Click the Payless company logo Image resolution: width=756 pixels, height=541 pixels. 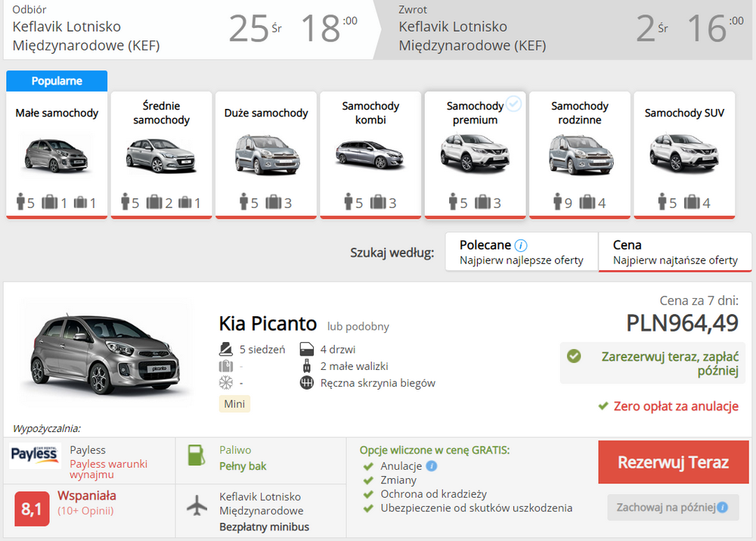tap(35, 455)
